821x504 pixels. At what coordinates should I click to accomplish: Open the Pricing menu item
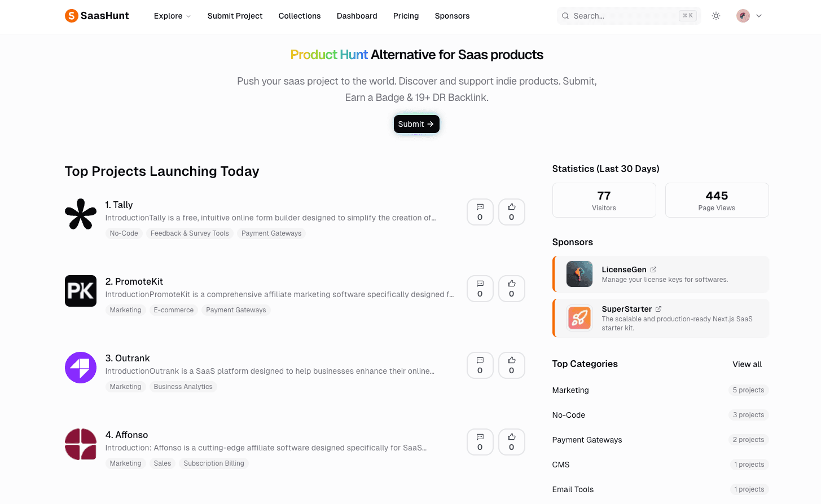(x=406, y=16)
